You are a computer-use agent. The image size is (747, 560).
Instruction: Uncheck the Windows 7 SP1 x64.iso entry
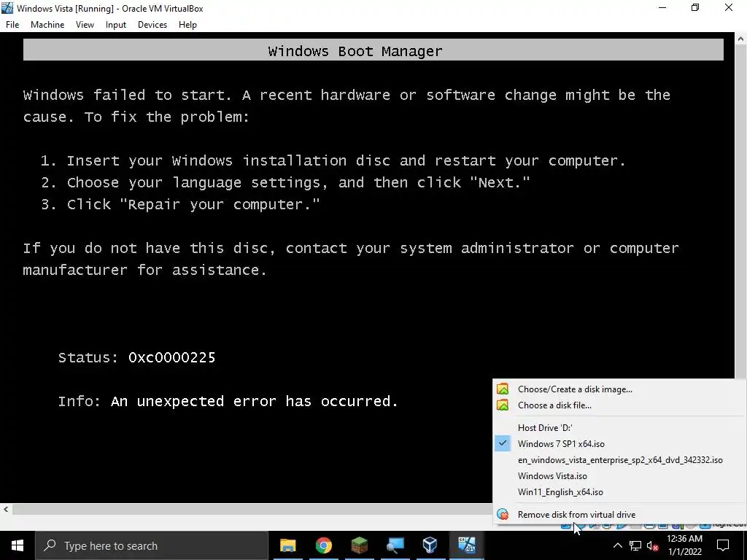tap(619, 444)
